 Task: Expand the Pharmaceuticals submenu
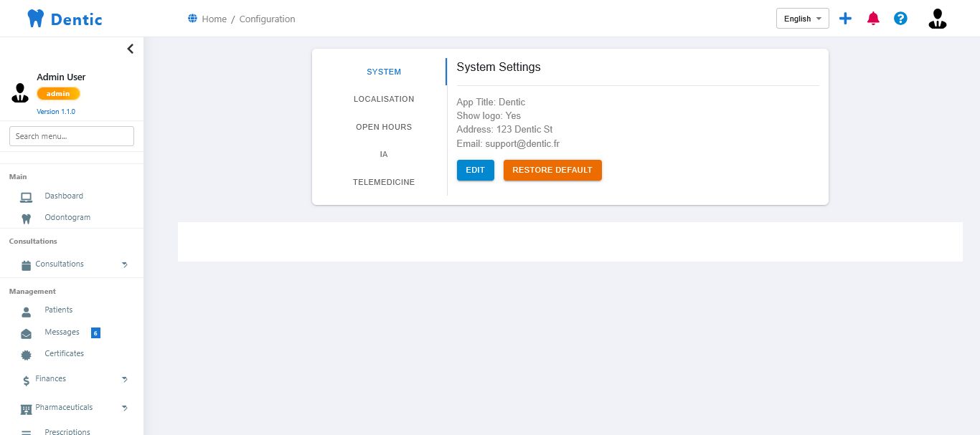[x=124, y=408]
